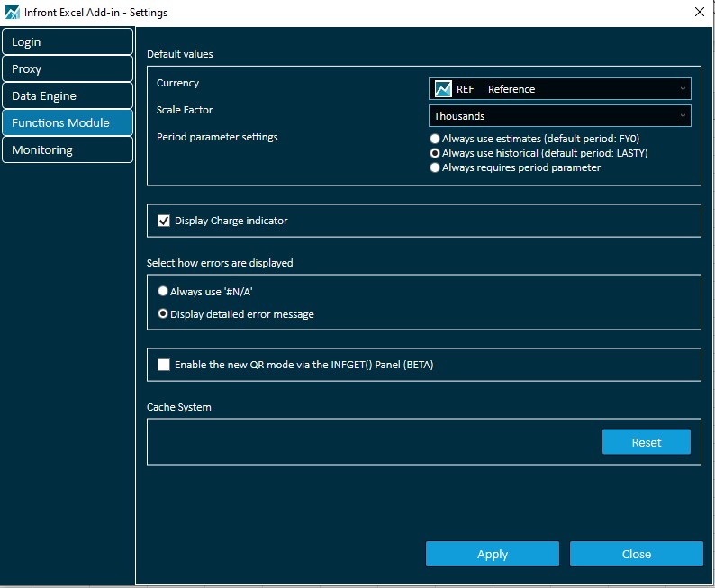Enable the new QR mode checkbox

click(164, 365)
